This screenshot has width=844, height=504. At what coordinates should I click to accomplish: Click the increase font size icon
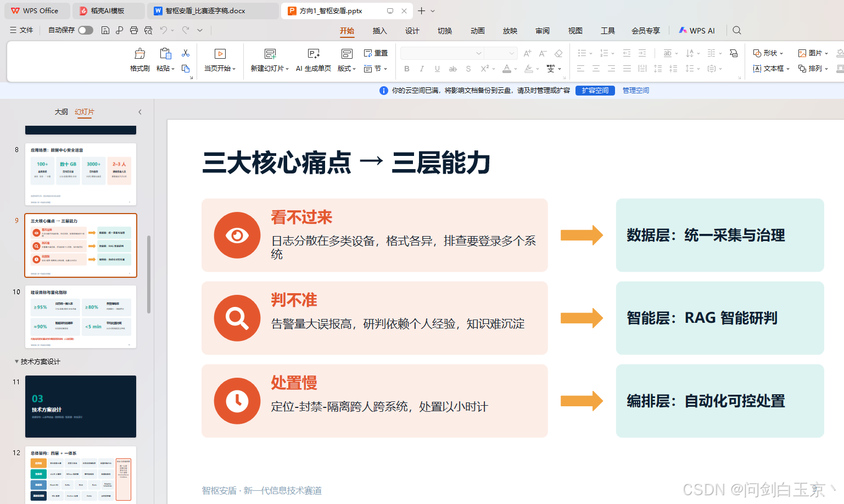(527, 53)
